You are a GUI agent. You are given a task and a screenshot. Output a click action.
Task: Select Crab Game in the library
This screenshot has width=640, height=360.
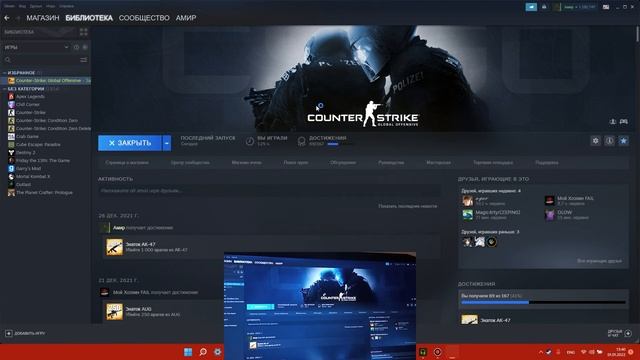coord(27,137)
